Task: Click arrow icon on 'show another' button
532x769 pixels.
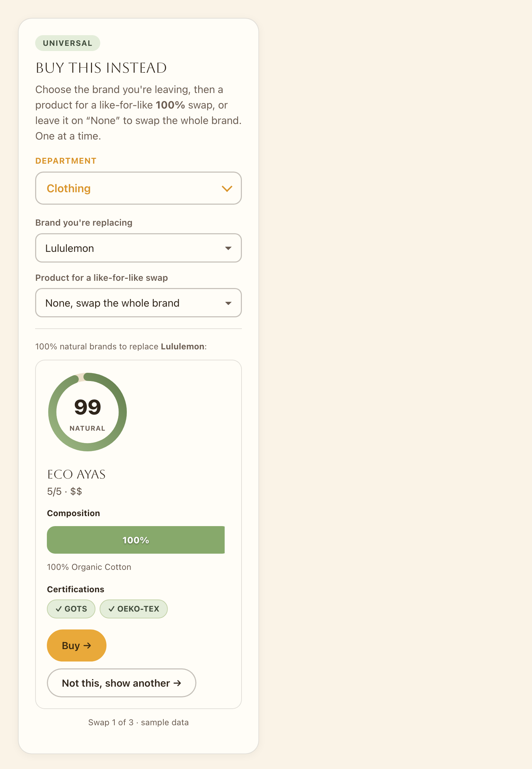Action: (177, 683)
